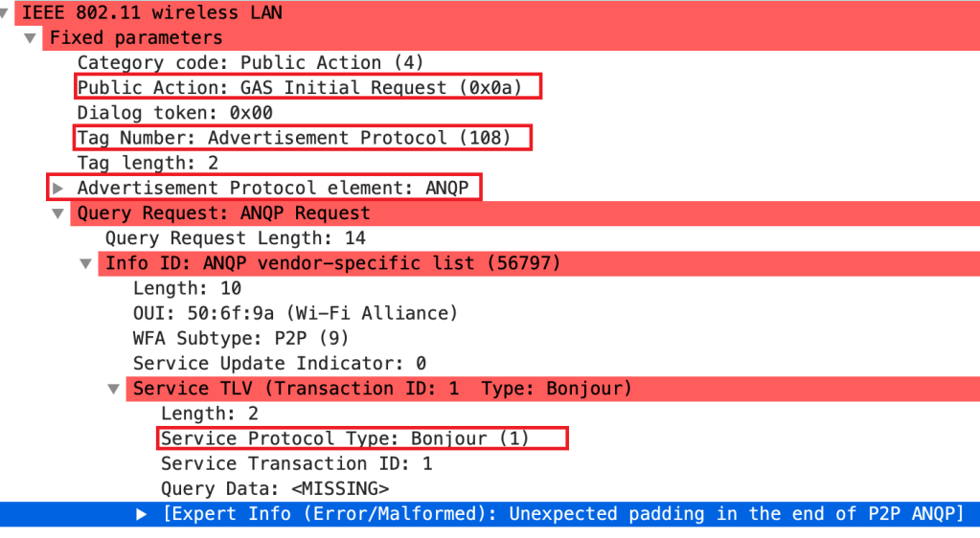Click the Query Data: <MISSING> row
This screenshot has width=980, height=538.
tap(274, 488)
